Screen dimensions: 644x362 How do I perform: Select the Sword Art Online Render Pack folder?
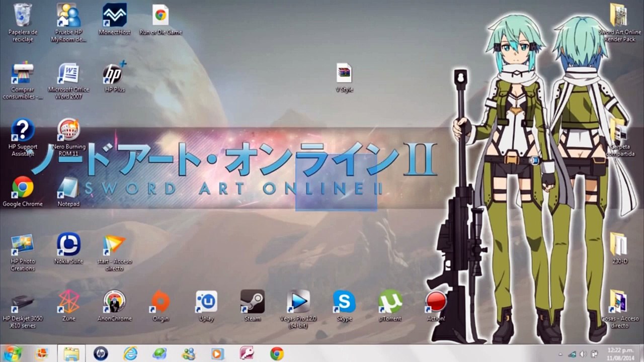(x=620, y=23)
